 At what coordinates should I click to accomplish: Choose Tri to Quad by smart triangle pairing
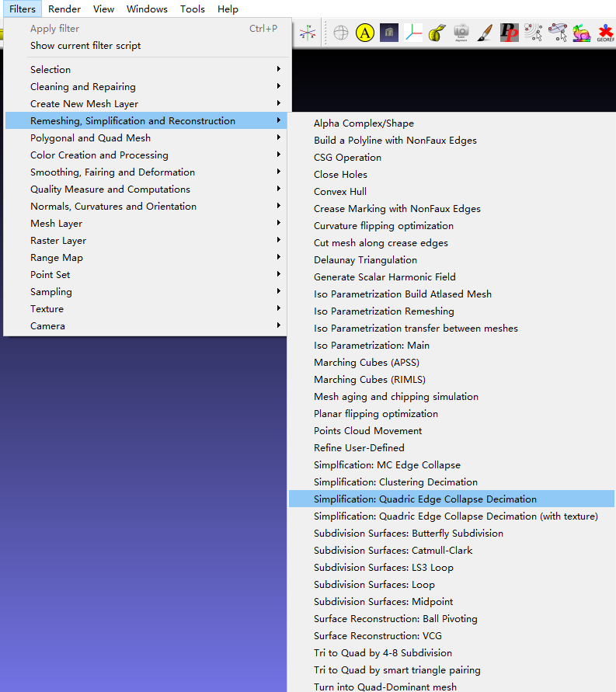(452, 670)
